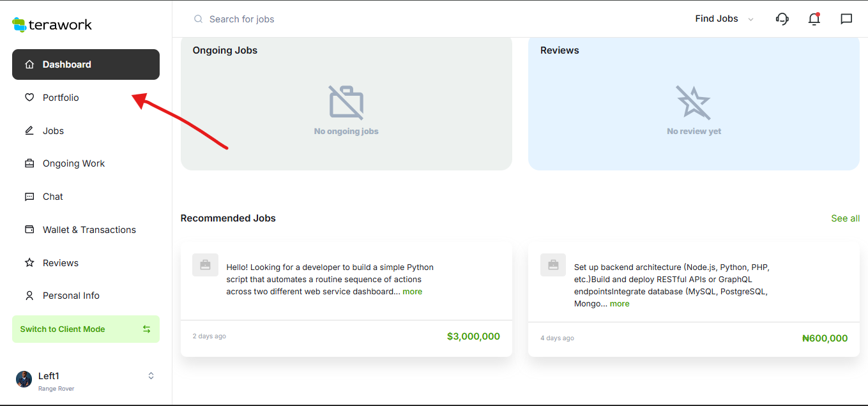
Task: Open the Ongoing Work section
Action: 73,163
